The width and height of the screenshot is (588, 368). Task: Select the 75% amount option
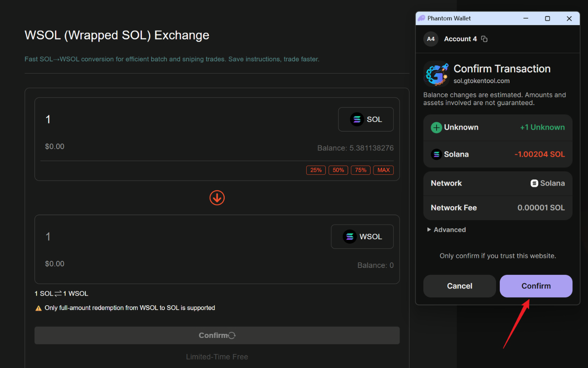pos(361,170)
